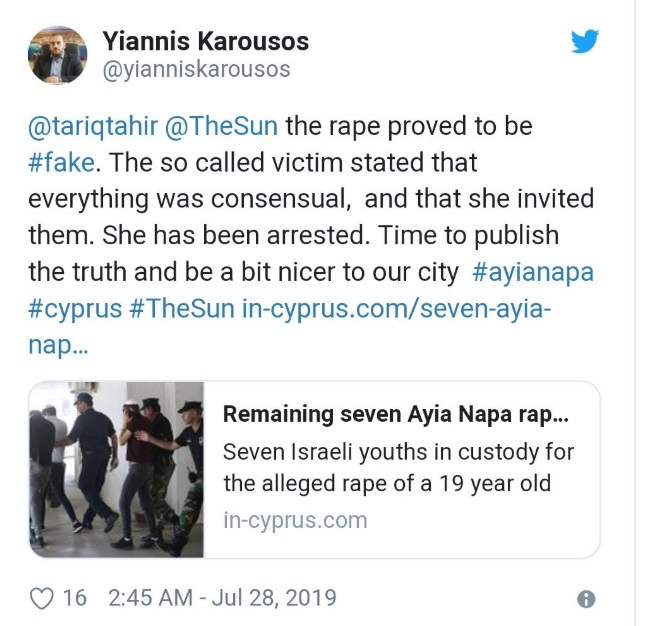The width and height of the screenshot is (647, 626).
Task: Click the #cyprus hashtag
Action: coord(73,307)
